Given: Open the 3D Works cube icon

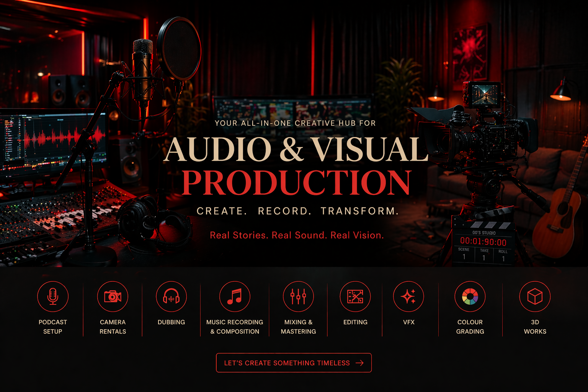Looking at the screenshot, I should [x=535, y=297].
